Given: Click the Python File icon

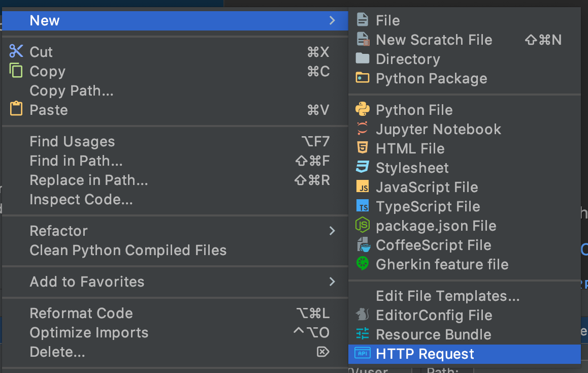Looking at the screenshot, I should tap(362, 110).
